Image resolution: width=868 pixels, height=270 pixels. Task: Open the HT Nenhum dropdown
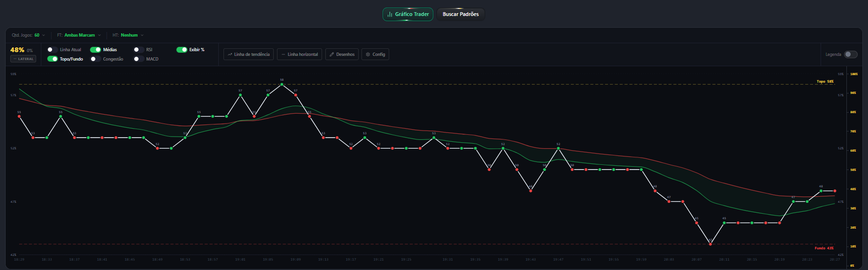[128, 35]
